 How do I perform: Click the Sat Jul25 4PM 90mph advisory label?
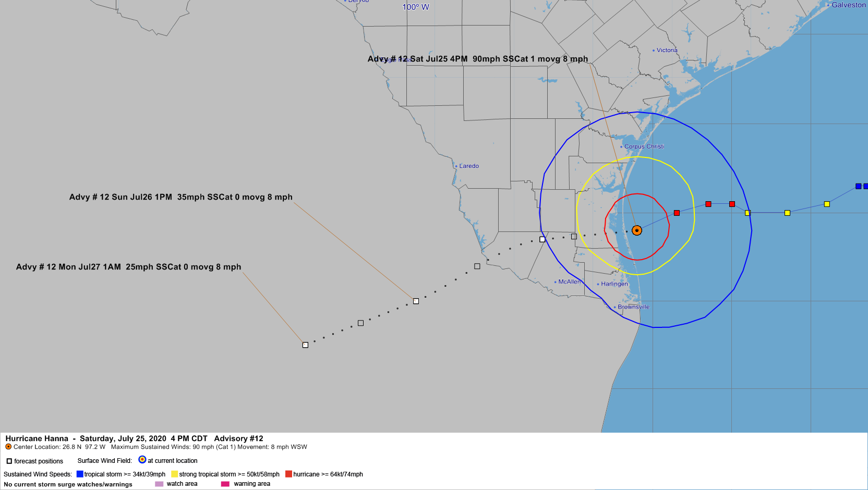click(478, 59)
